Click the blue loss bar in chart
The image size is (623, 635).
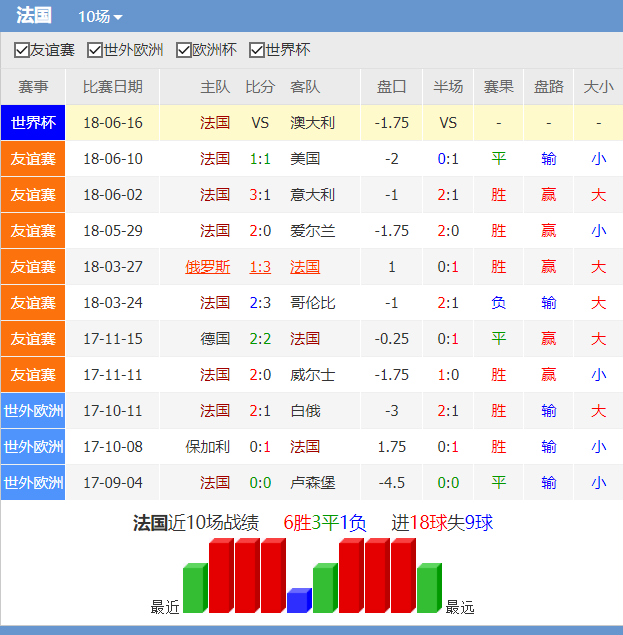click(299, 601)
